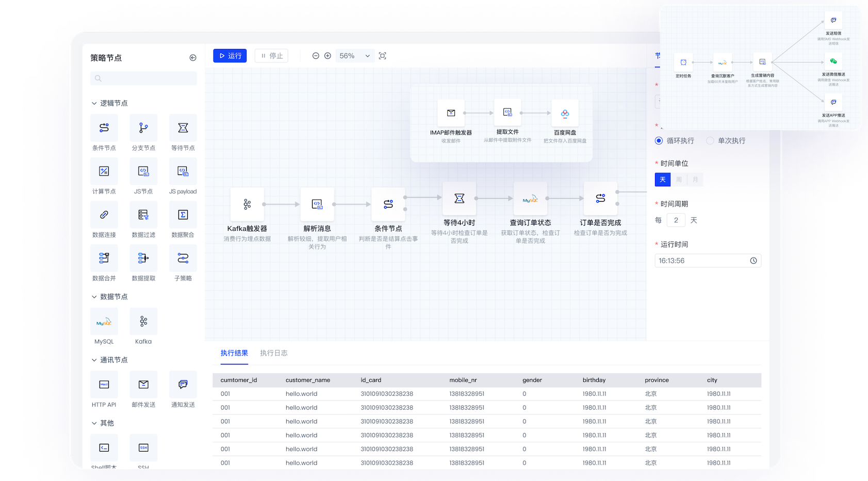Image resolution: width=868 pixels, height=481 pixels.
Task: Select the HTTP API node icon
Action: point(104,384)
